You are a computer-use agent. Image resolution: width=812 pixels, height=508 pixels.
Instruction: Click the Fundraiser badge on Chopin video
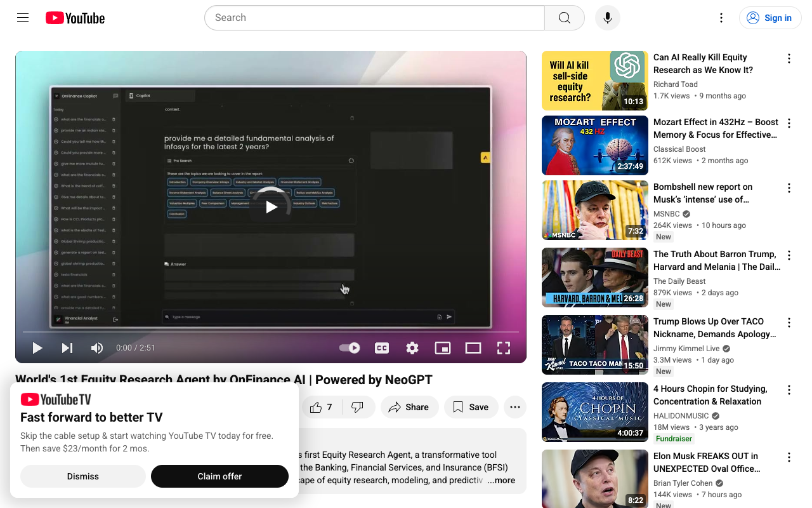click(x=674, y=439)
